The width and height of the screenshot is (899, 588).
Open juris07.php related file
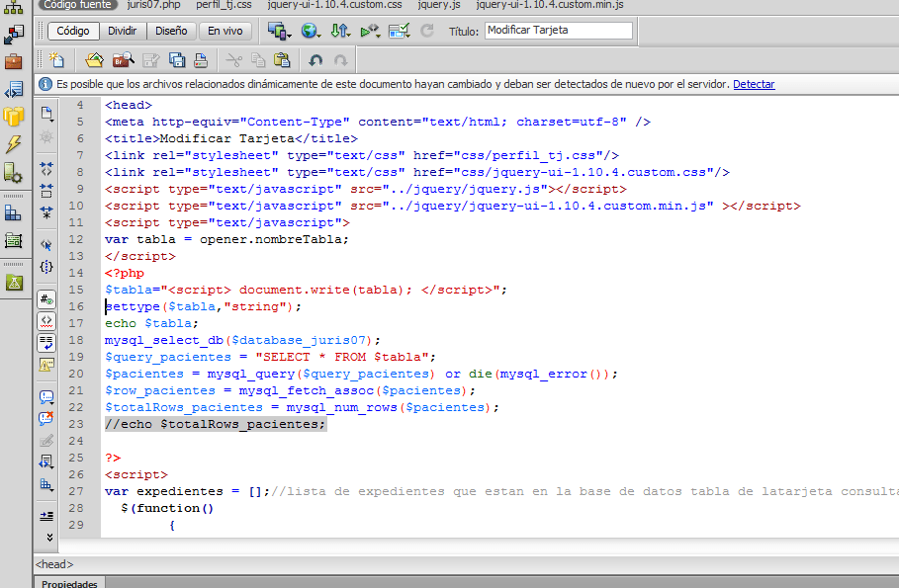pyautogui.click(x=153, y=5)
